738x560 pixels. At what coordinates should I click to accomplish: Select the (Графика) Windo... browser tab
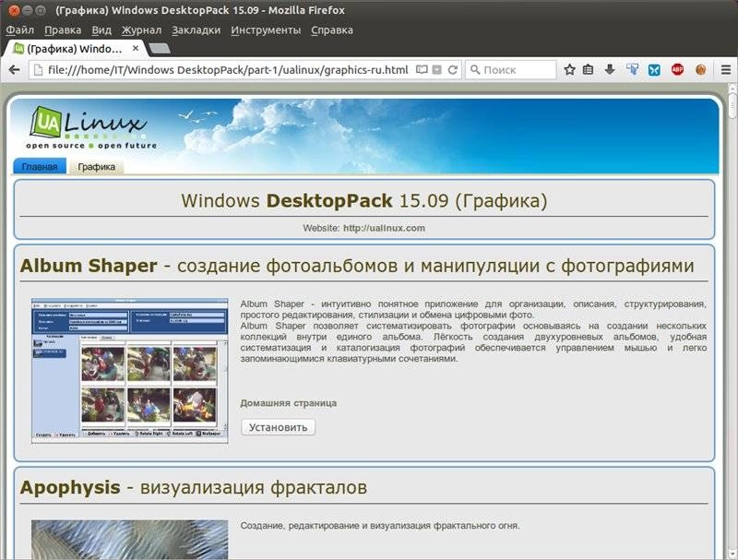click(75, 49)
